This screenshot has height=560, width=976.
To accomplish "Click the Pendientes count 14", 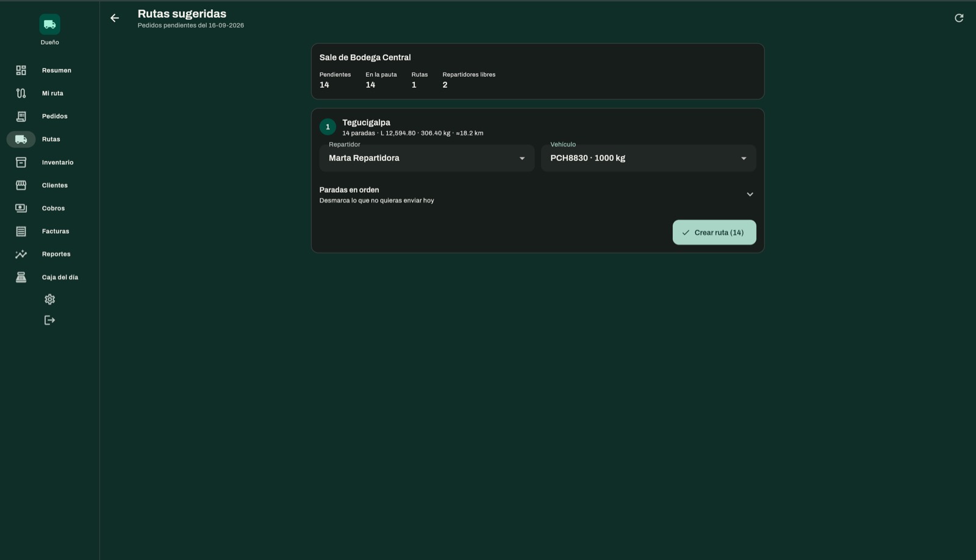I will pyautogui.click(x=325, y=85).
